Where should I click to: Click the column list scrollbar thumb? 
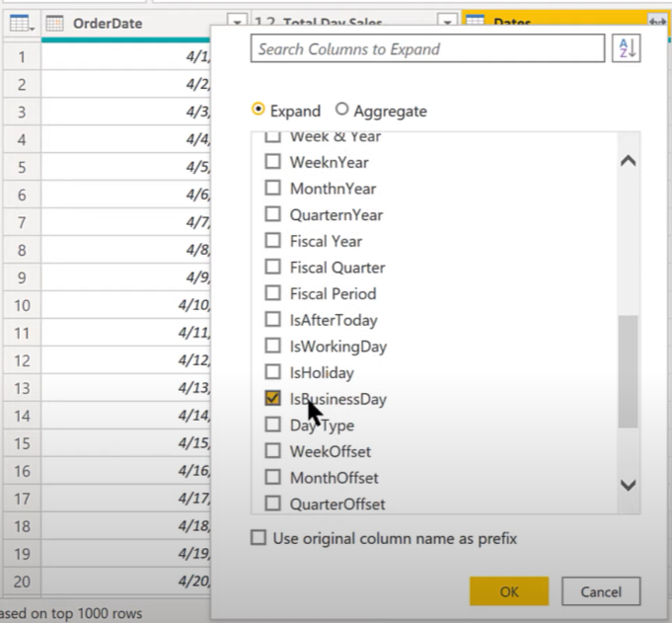click(x=629, y=371)
